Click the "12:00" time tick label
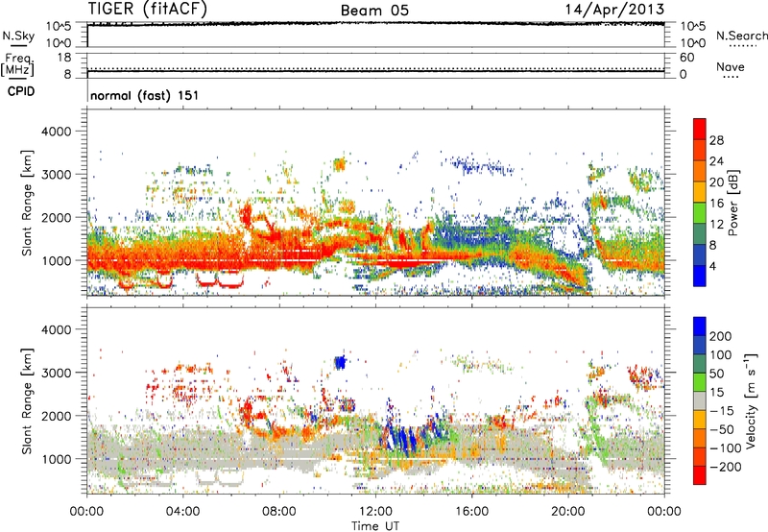The width and height of the screenshot is (768, 532). tap(375, 512)
